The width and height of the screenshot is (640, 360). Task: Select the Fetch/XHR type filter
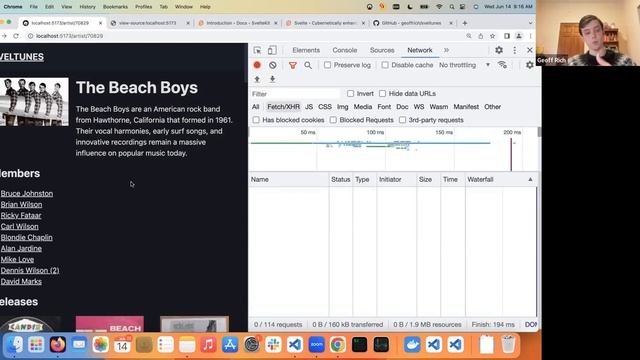[283, 107]
